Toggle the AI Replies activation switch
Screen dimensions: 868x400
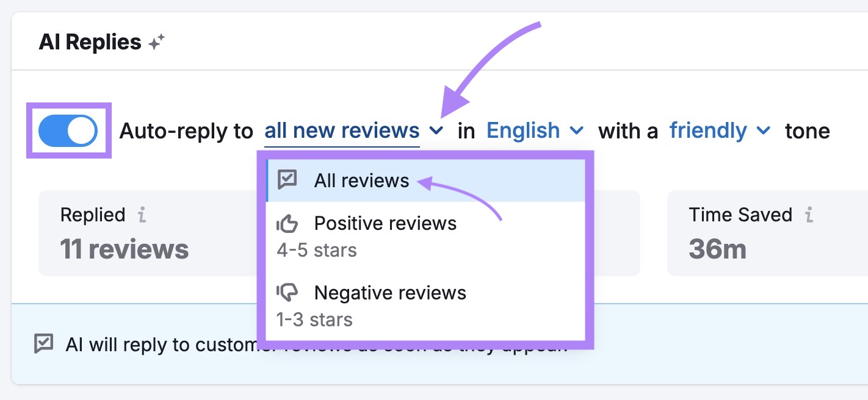click(x=68, y=130)
